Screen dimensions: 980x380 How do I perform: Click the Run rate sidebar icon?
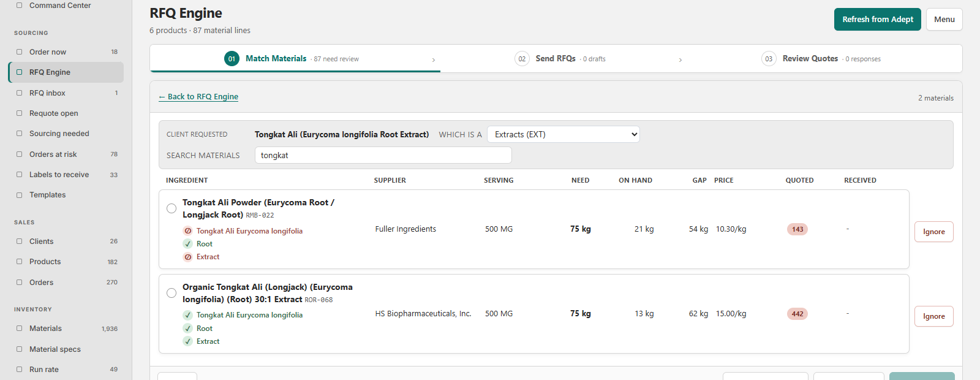tap(19, 370)
